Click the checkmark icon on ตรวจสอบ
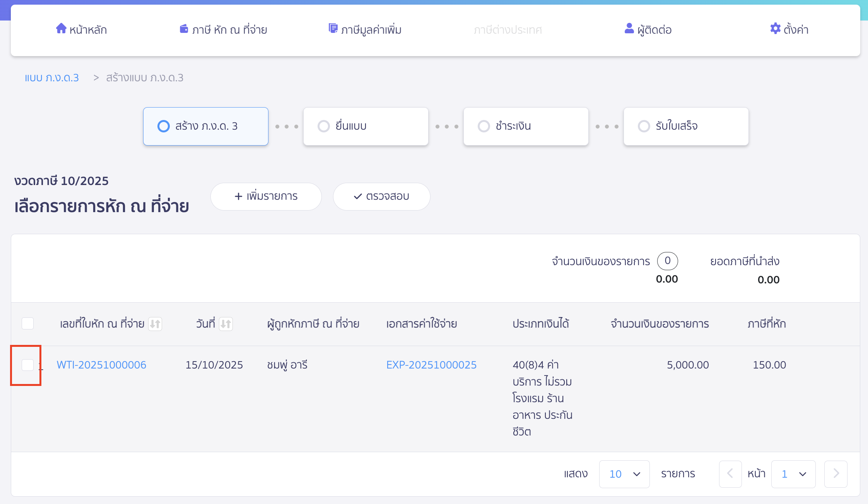The image size is (868, 504). point(358,196)
